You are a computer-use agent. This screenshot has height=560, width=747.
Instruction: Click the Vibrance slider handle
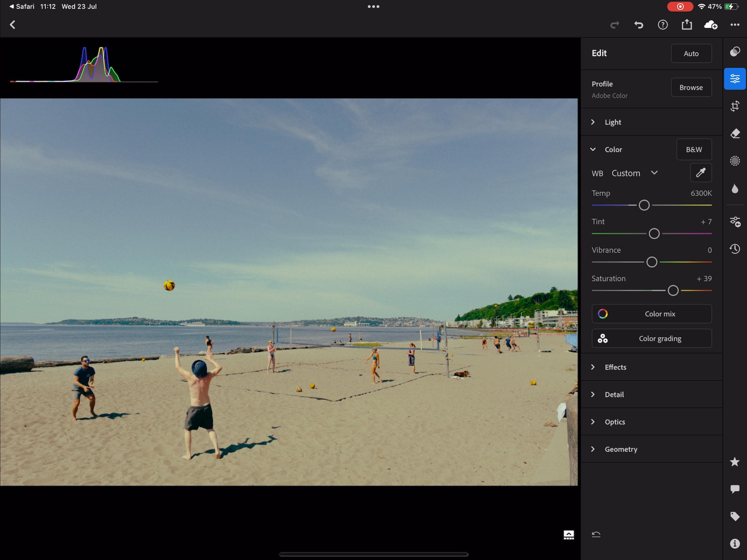[652, 262]
